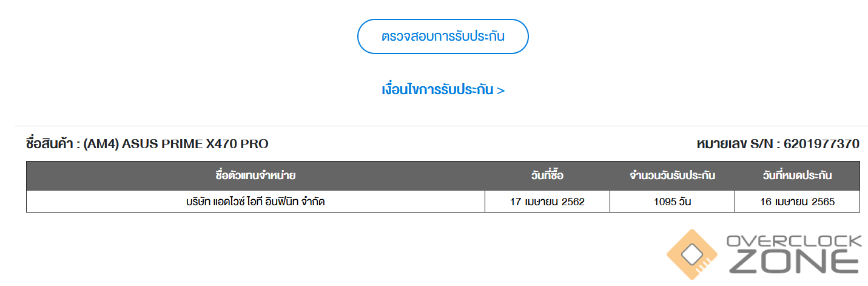Viewport: 868px width, 286px height.
Task: Click the purchase date 17 เมษายน 2562
Action: click(x=547, y=202)
